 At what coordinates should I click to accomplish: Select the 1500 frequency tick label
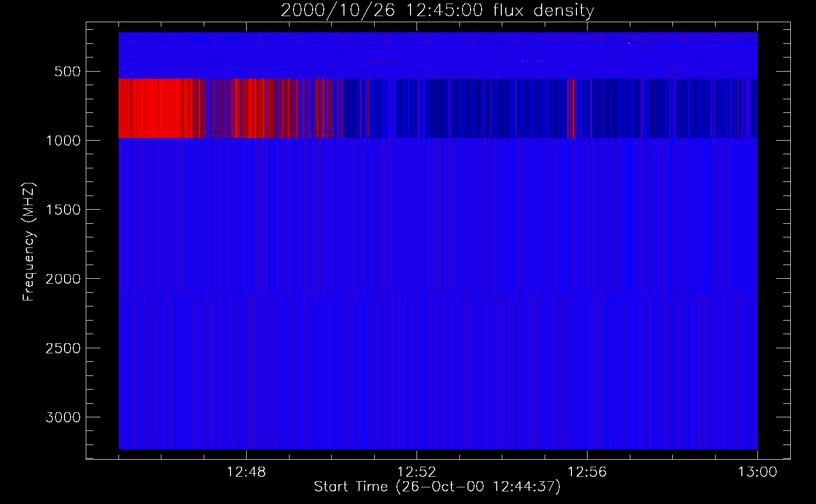tap(63, 210)
